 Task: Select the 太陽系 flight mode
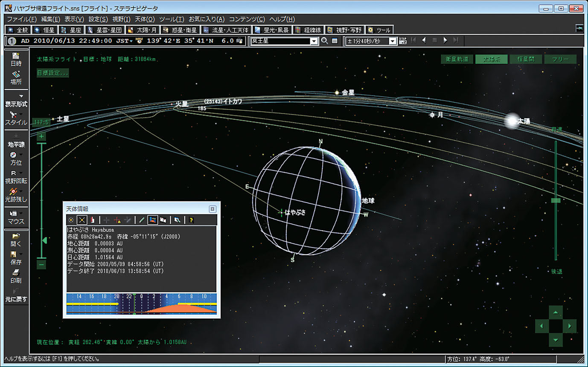click(x=492, y=59)
